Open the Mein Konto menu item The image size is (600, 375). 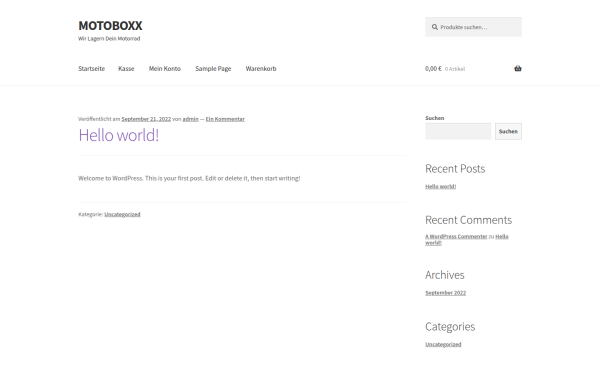tap(165, 68)
